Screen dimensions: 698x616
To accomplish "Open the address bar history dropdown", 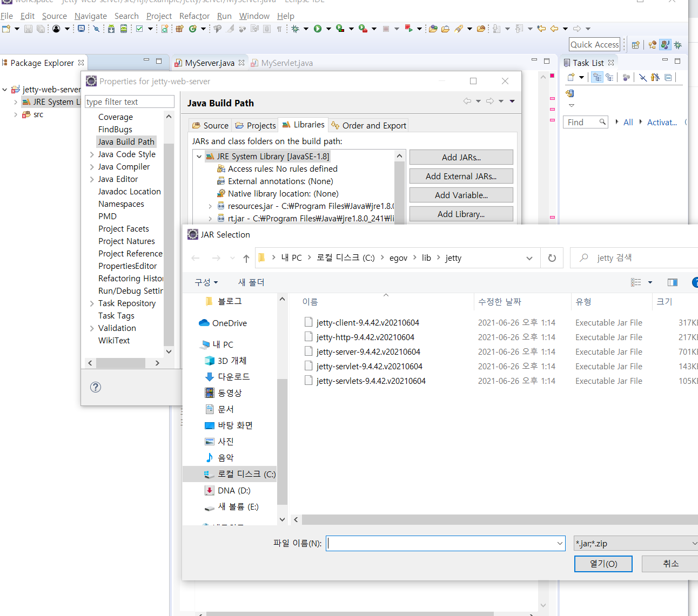I will [529, 258].
